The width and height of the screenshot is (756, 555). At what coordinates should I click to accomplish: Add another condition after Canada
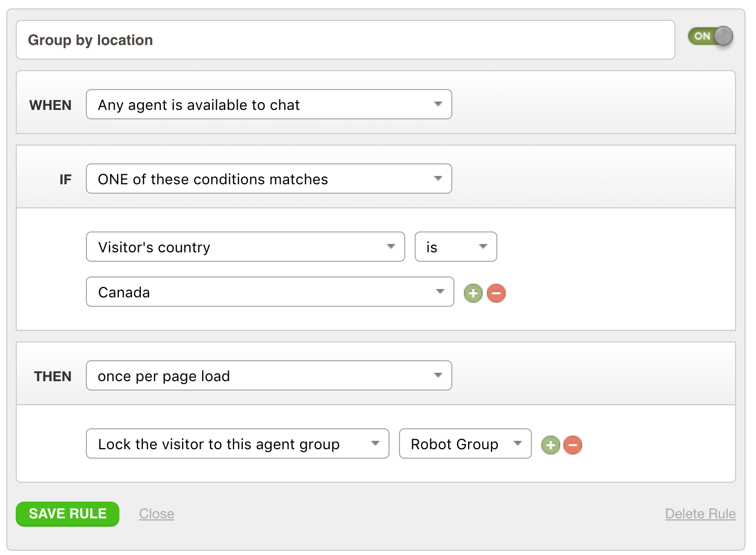coord(473,293)
